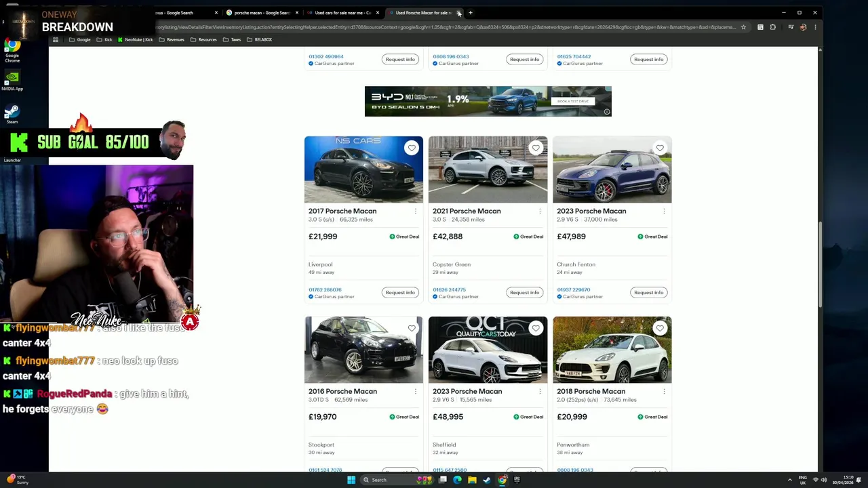Open three-dot menu for the 2021 Porsche Macan
The image size is (868, 488).
pyautogui.click(x=540, y=211)
